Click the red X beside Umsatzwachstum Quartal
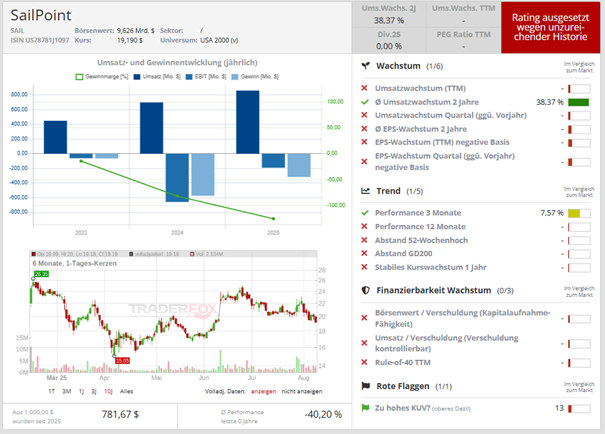Image resolution: width=605 pixels, height=434 pixels. click(364, 115)
